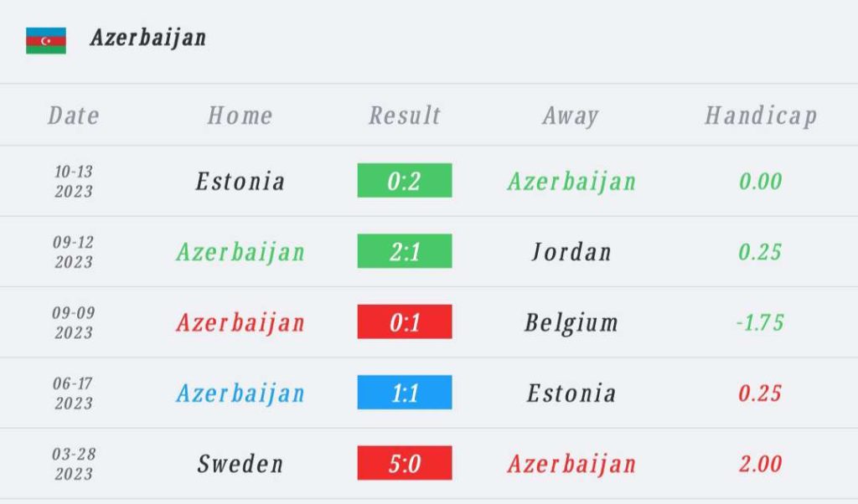This screenshot has height=504, width=858.
Task: Select the Home column header
Action: tap(240, 116)
